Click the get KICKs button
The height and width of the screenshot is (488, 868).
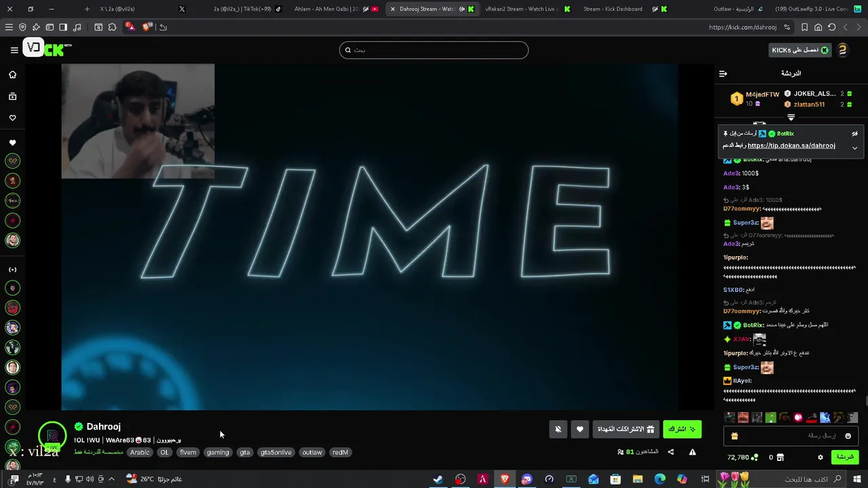pos(800,50)
